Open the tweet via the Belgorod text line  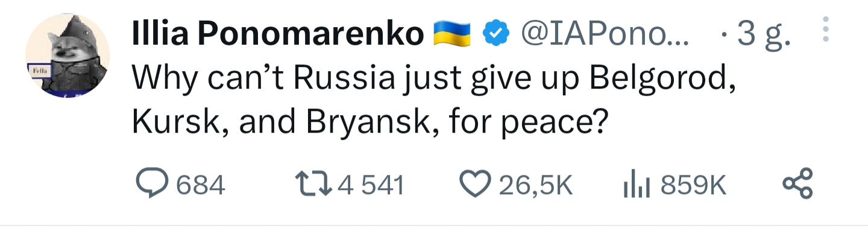coord(434,80)
